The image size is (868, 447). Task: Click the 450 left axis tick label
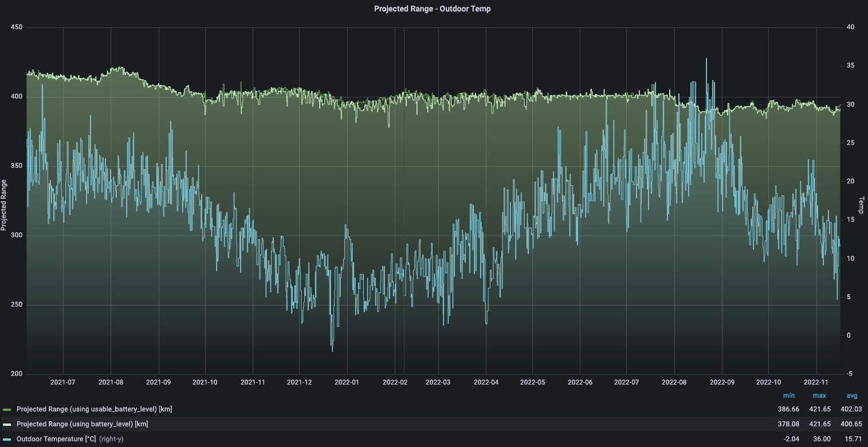click(17, 27)
